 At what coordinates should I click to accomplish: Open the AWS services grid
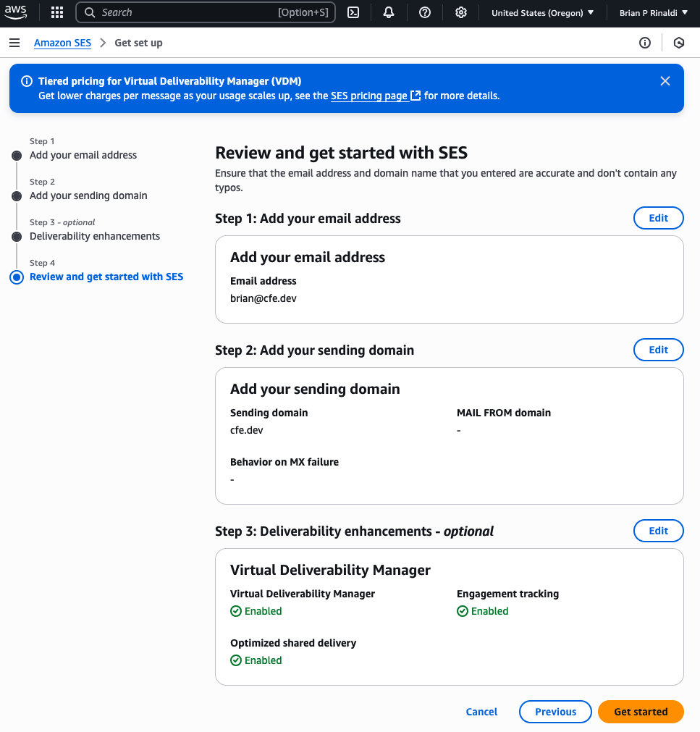click(56, 12)
